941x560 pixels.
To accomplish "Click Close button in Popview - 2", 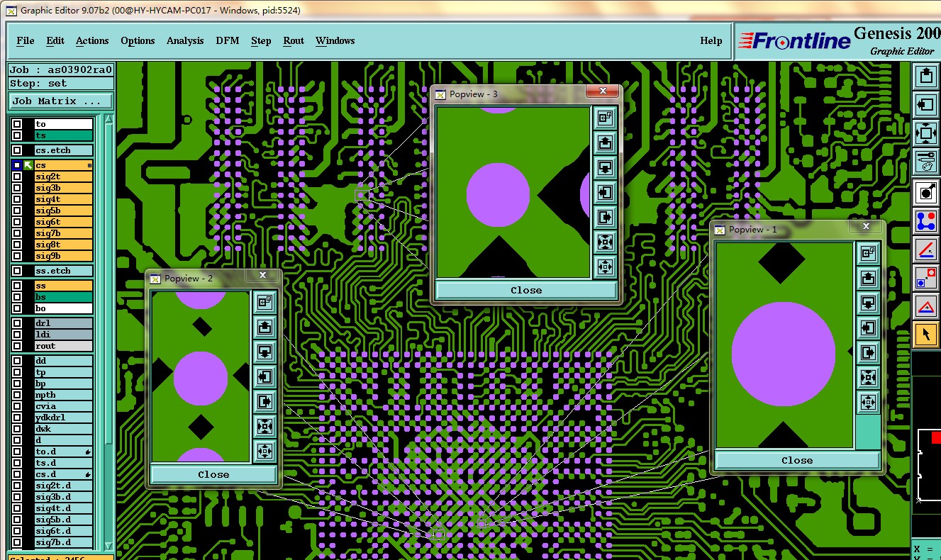I will tap(213, 474).
